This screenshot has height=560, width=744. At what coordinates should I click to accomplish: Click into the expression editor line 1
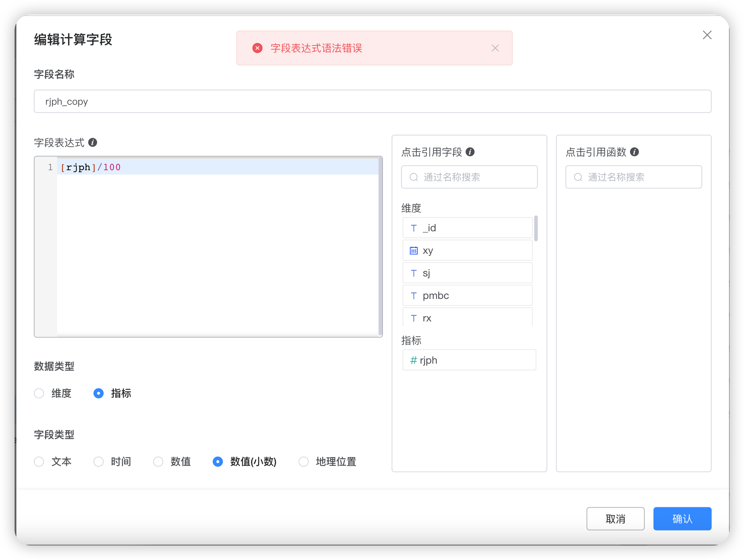coord(217,167)
